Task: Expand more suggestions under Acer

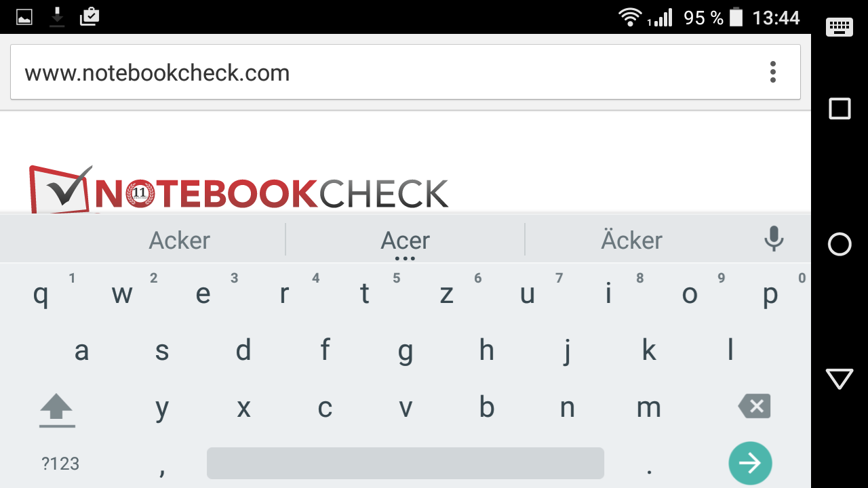Action: (x=405, y=259)
